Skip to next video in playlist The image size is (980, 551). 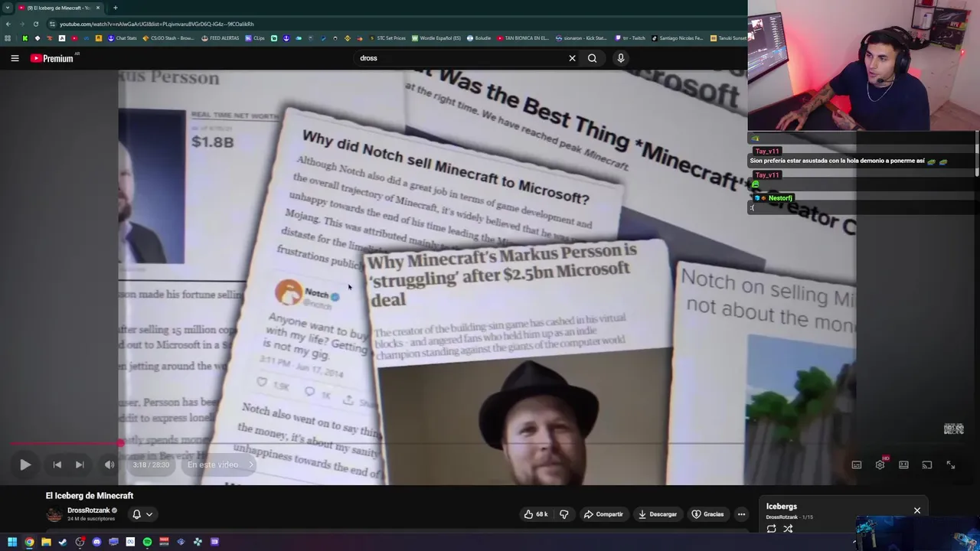click(80, 465)
